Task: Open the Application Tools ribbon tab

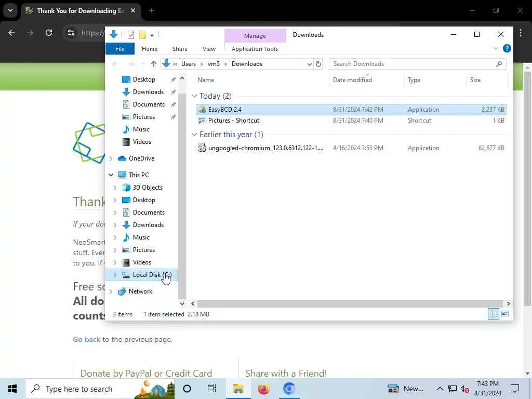Action: [x=255, y=49]
